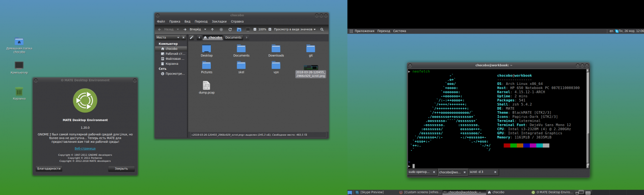Screen dimensions: 644x195
Task: Click the home folder toolbar icon
Action: click(239, 29)
